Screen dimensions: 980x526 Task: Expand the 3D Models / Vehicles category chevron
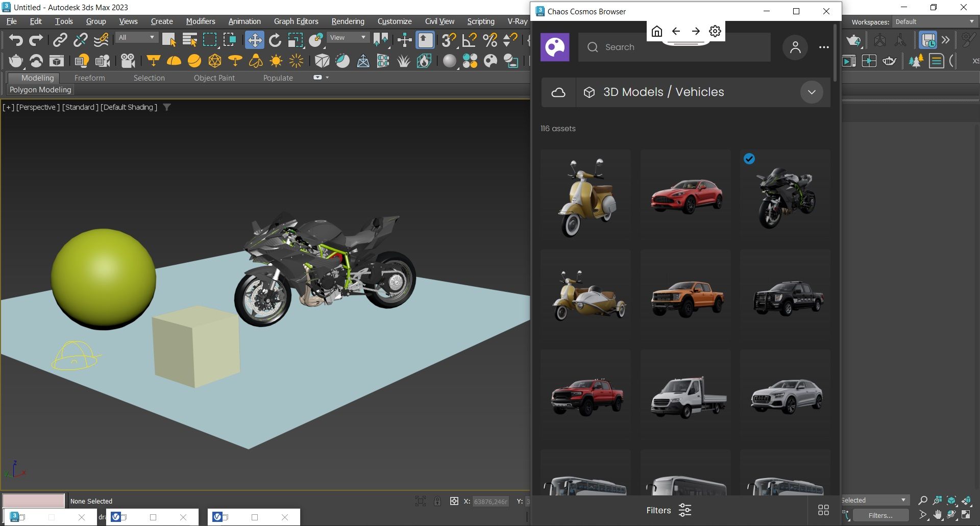click(812, 92)
